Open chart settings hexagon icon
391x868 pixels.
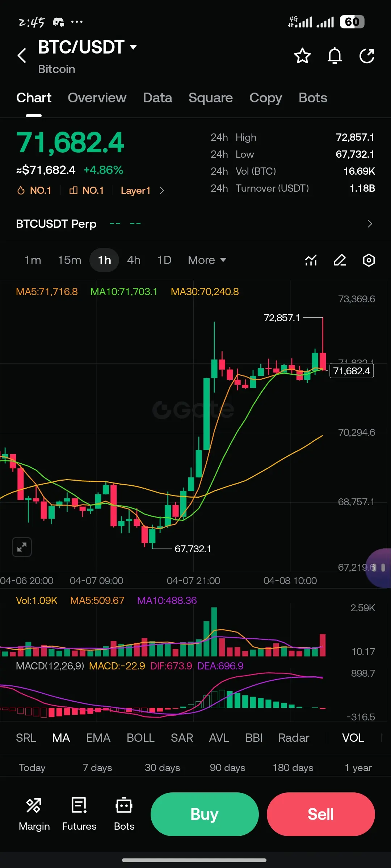point(369,260)
